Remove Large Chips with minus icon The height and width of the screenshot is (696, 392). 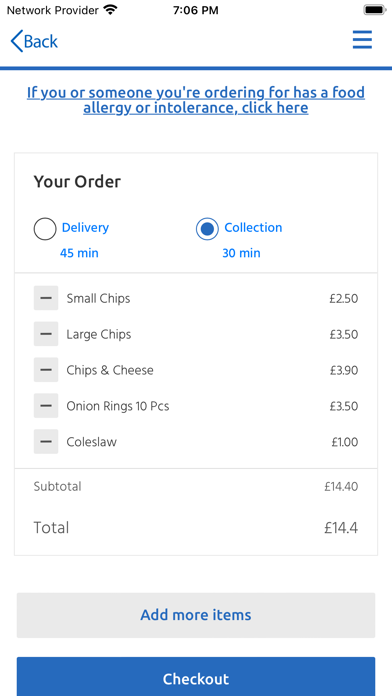click(46, 334)
